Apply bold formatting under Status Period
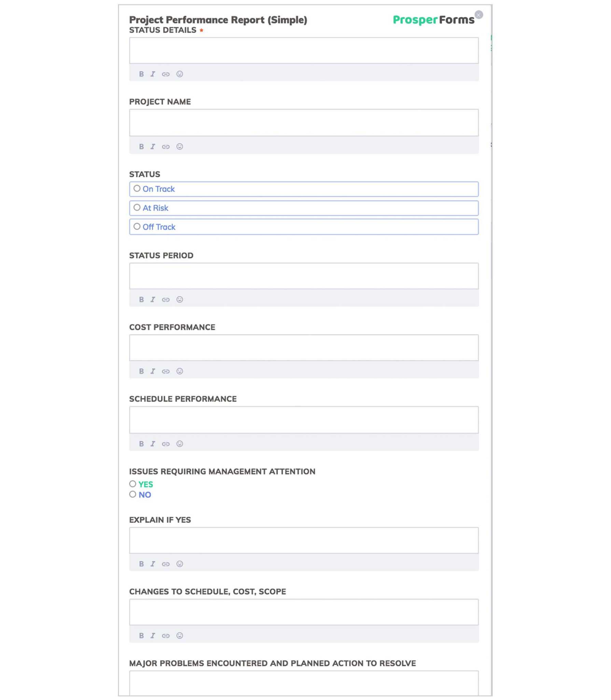Screen dimensions: 611x700 pyautogui.click(x=141, y=299)
